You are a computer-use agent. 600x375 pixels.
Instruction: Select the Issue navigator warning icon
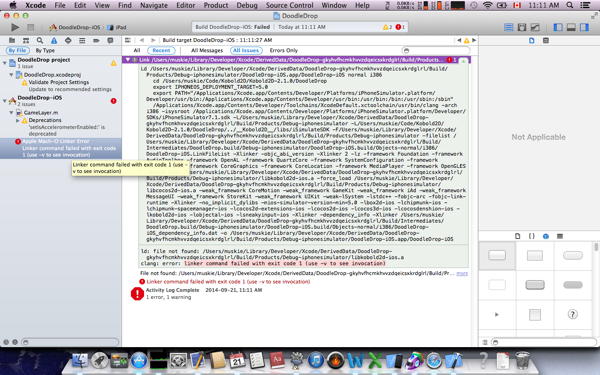pyautogui.click(x=54, y=40)
